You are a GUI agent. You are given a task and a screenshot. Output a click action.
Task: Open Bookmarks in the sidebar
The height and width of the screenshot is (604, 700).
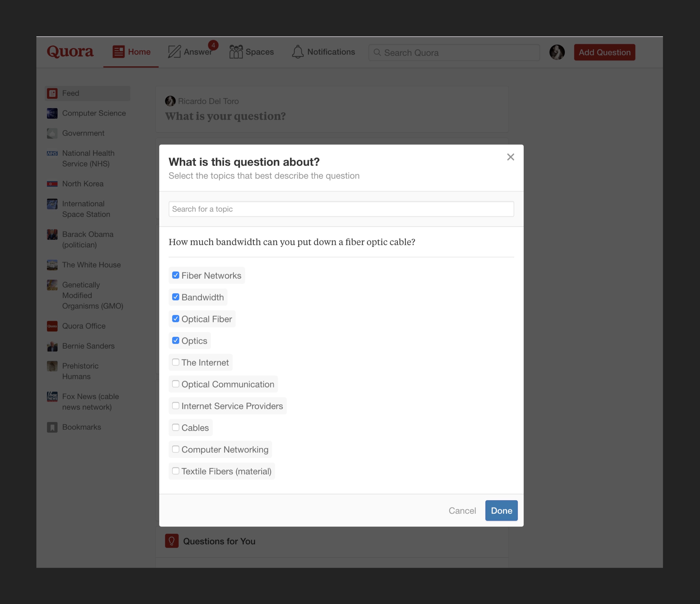click(x=81, y=427)
